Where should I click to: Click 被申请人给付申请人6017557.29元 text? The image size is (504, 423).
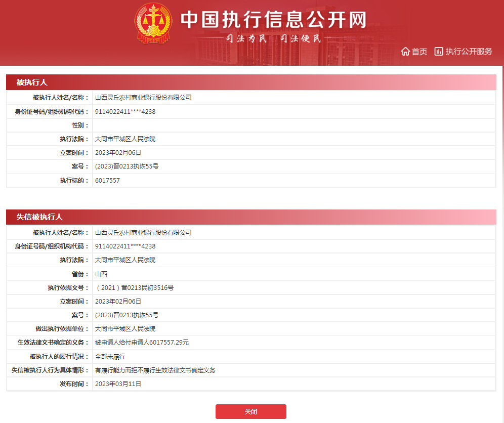click(142, 343)
